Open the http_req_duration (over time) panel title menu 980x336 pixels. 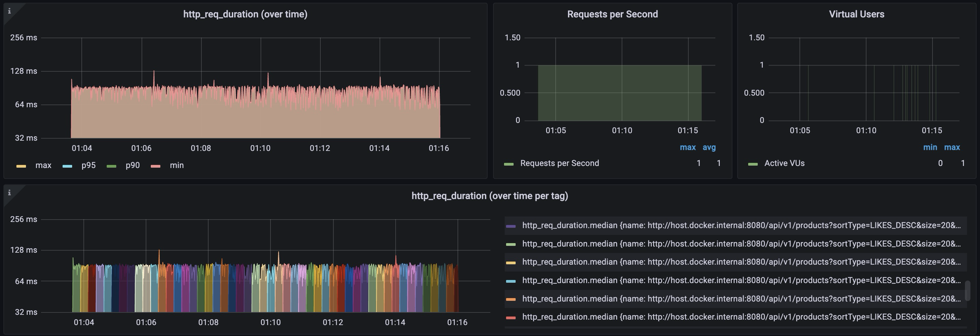tap(245, 14)
